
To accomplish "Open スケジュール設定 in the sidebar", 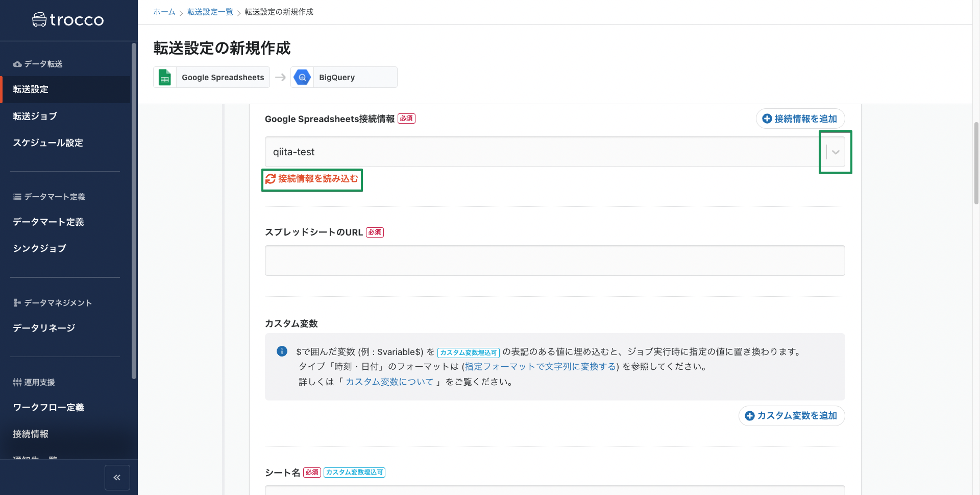I will click(48, 143).
